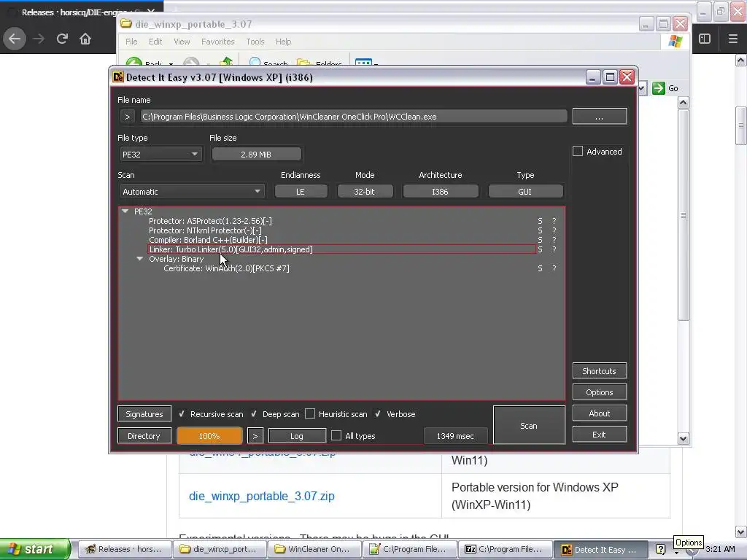The image size is (747, 560).
Task: Toggle the Advanced checkbox
Action: 578,152
